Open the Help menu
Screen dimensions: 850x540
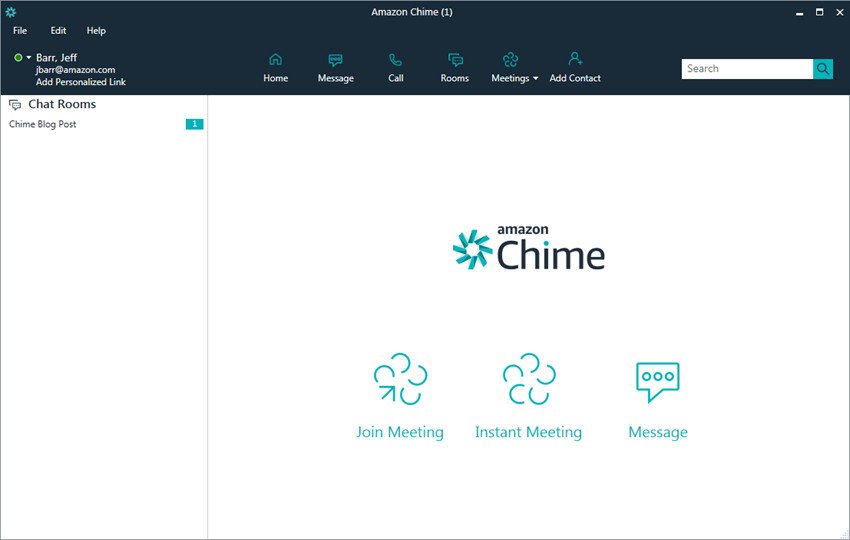coord(96,31)
